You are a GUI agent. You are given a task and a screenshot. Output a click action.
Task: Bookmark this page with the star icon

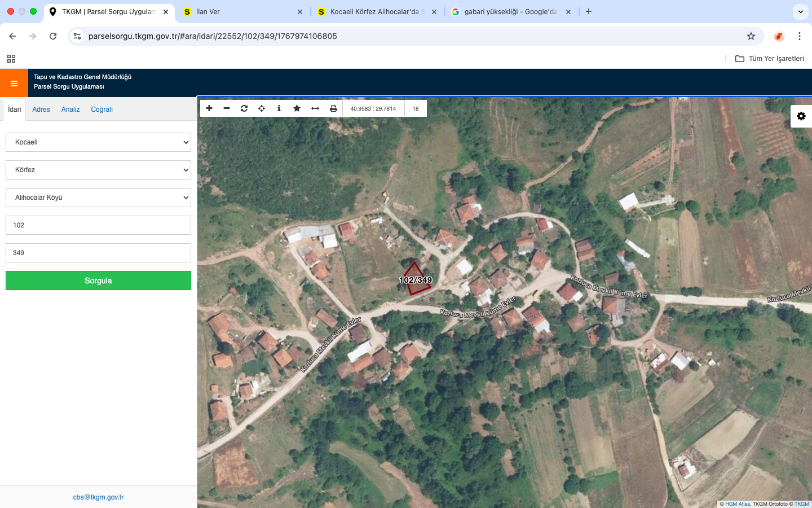coord(751,36)
